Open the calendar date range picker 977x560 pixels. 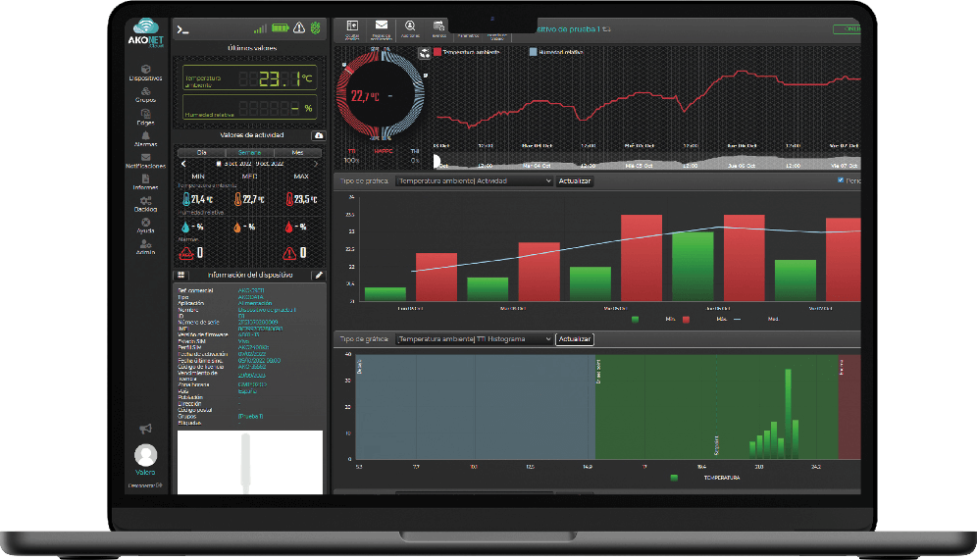tap(249, 164)
